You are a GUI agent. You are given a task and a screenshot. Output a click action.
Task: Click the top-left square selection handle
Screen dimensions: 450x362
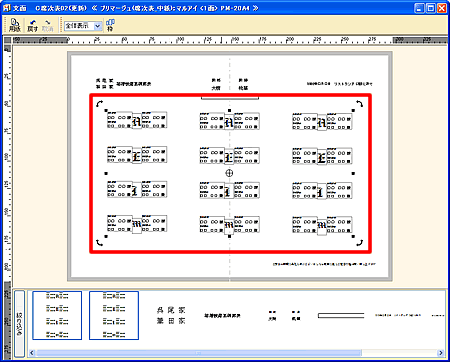click(106, 110)
